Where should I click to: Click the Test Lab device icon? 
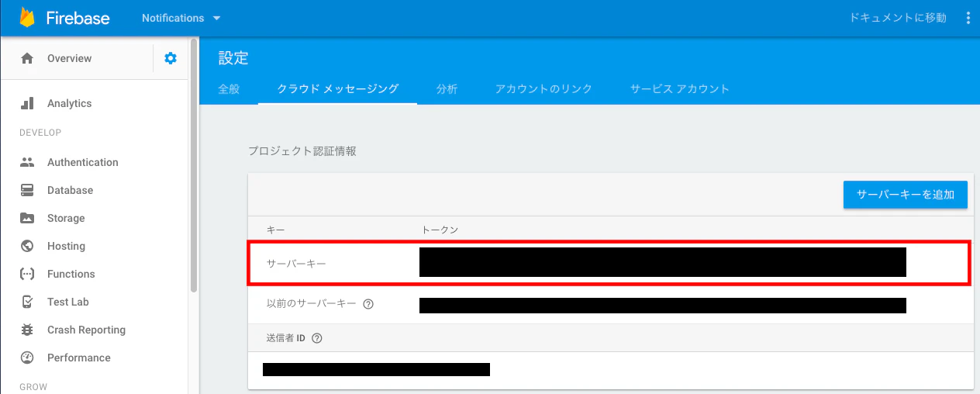27,302
